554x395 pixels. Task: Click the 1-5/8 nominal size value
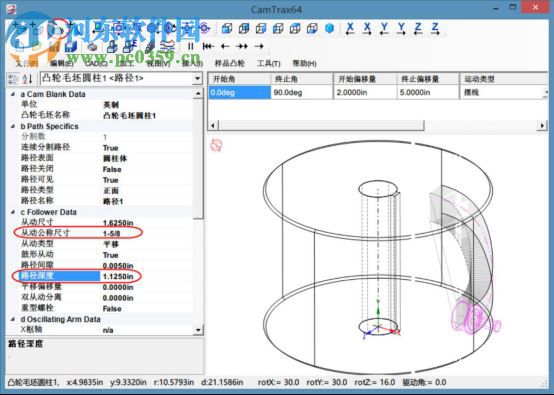point(112,233)
